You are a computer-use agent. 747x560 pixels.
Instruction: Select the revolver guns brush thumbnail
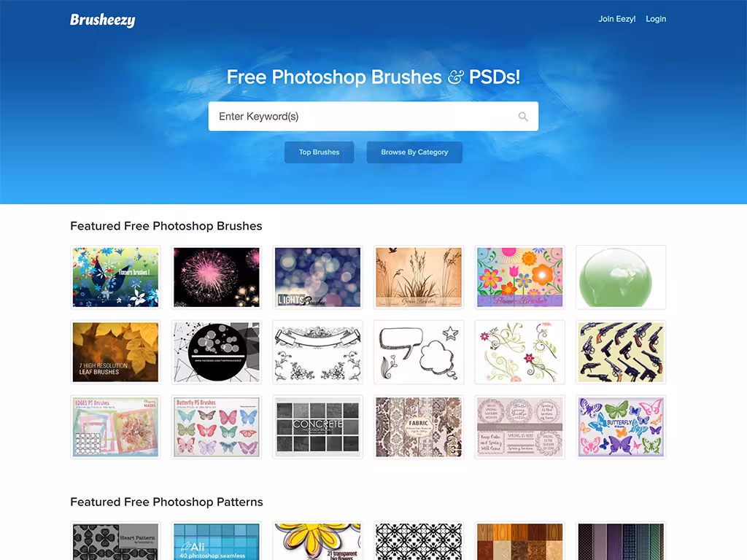click(621, 352)
